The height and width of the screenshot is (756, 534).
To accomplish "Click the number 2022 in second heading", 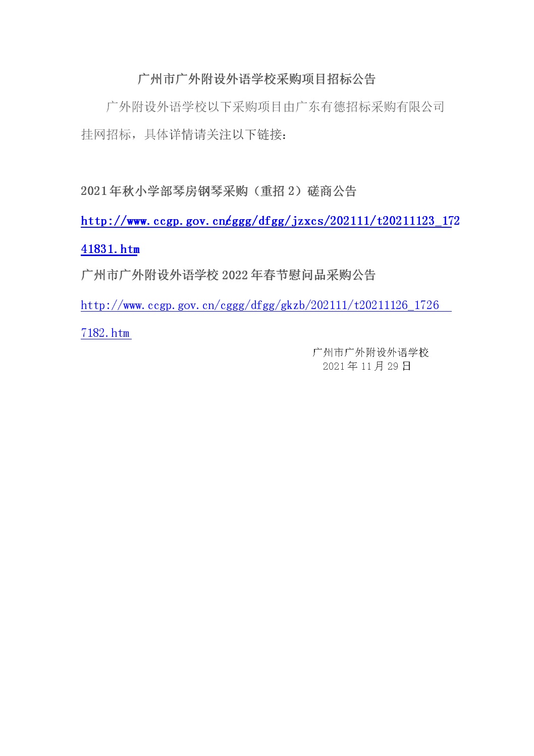I will (235, 275).
